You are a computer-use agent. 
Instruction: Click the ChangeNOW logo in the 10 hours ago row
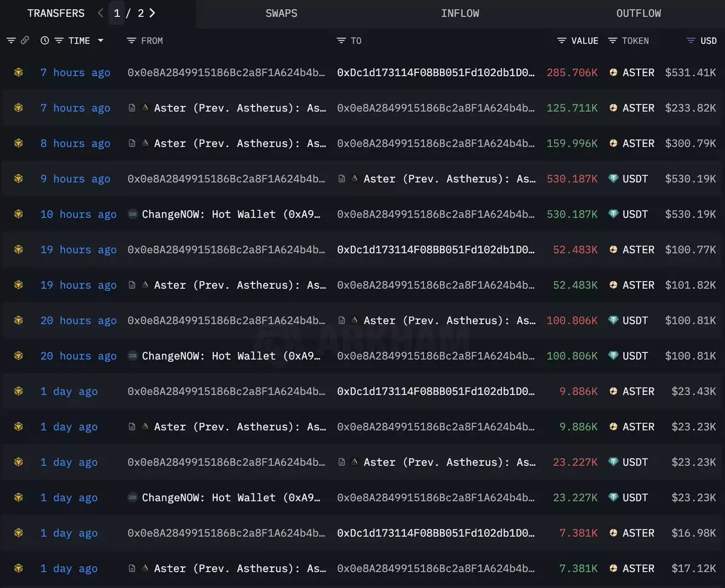133,215
